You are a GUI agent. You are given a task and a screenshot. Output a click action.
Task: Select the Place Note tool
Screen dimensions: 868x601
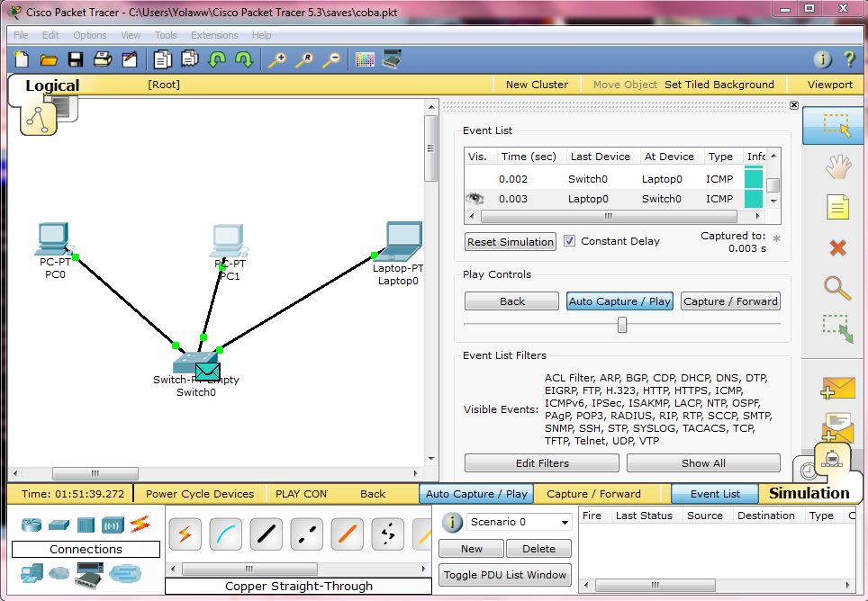point(836,207)
